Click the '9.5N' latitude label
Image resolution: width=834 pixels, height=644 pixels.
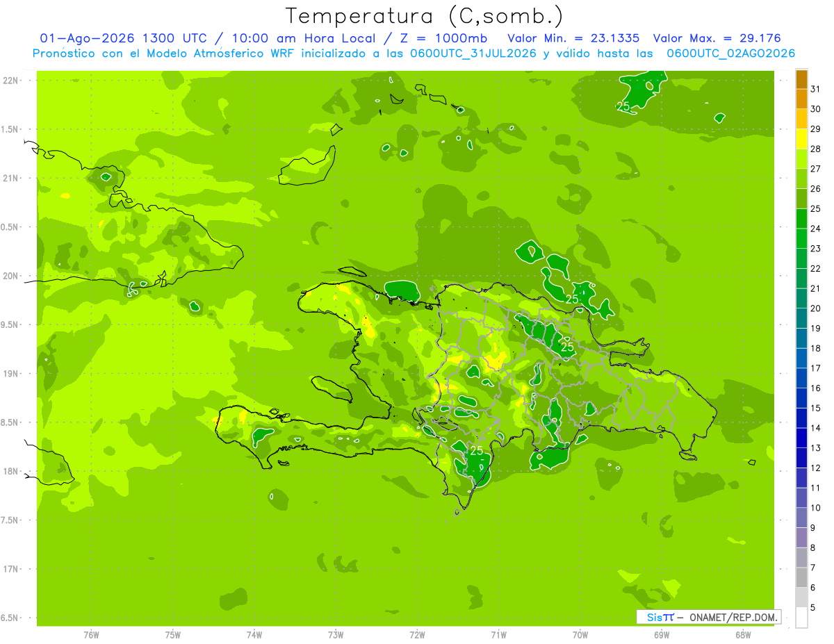click(x=10, y=324)
